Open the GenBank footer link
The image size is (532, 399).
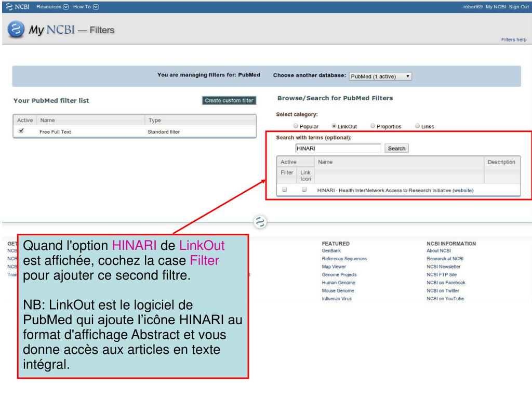331,251
